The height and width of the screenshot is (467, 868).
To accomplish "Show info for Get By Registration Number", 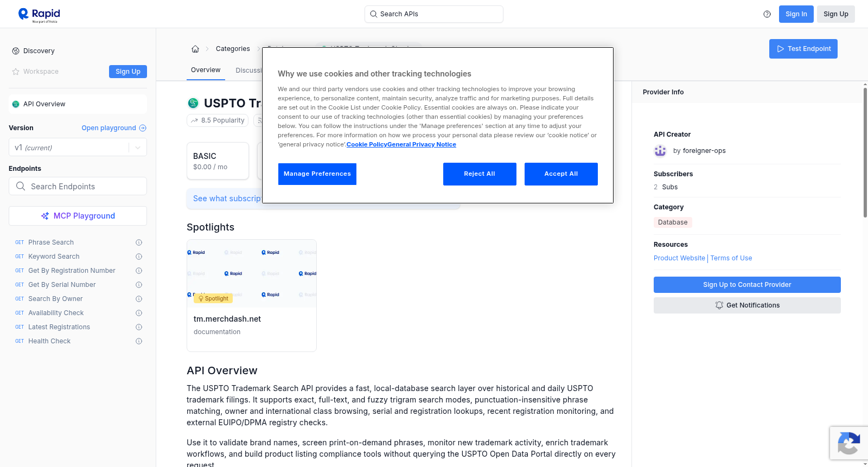I will pos(139,271).
